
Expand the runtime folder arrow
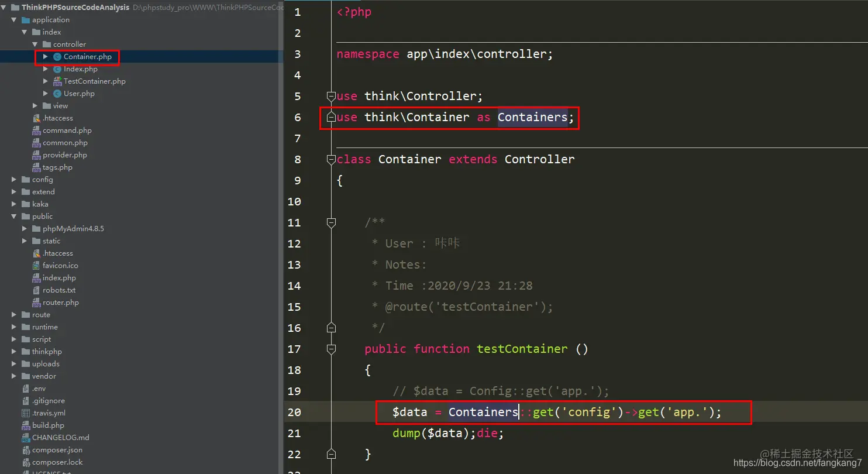[14, 327]
